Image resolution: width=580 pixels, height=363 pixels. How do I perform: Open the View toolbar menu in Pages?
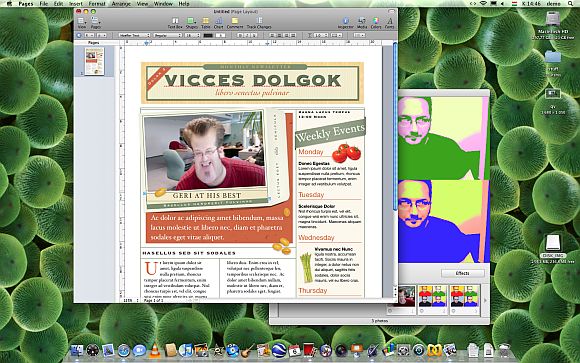pyautogui.click(x=82, y=23)
